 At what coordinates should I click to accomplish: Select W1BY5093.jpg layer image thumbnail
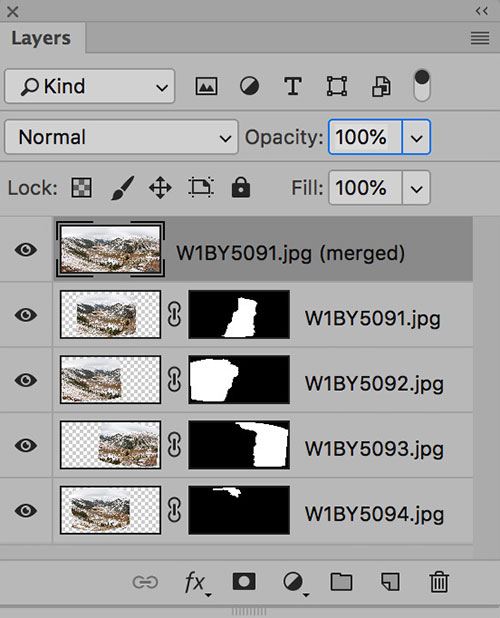click(110, 445)
